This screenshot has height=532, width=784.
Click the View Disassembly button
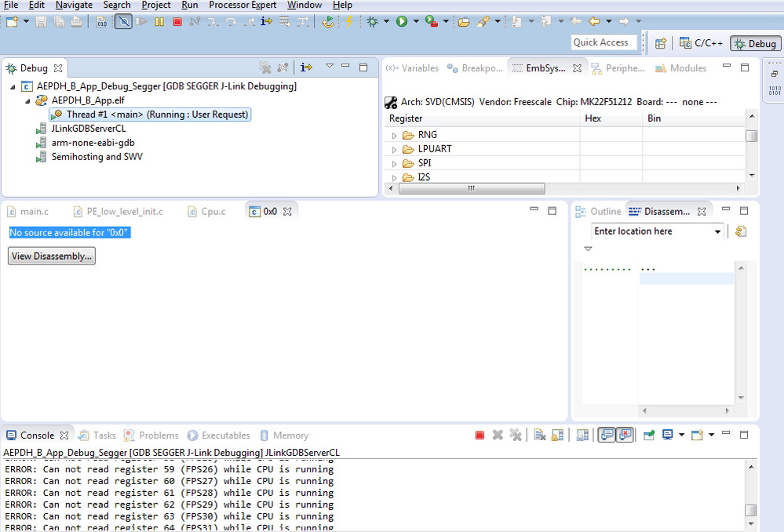point(52,256)
